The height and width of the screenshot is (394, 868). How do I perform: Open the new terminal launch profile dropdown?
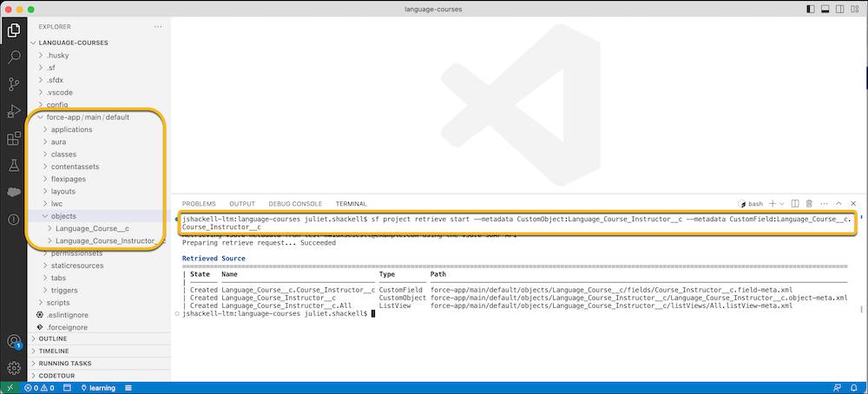tap(782, 204)
